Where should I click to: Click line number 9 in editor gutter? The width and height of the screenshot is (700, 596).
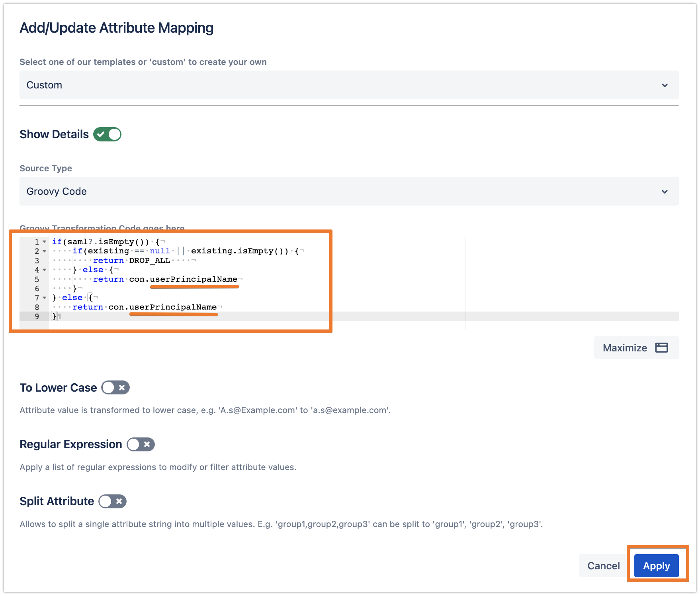click(x=37, y=317)
